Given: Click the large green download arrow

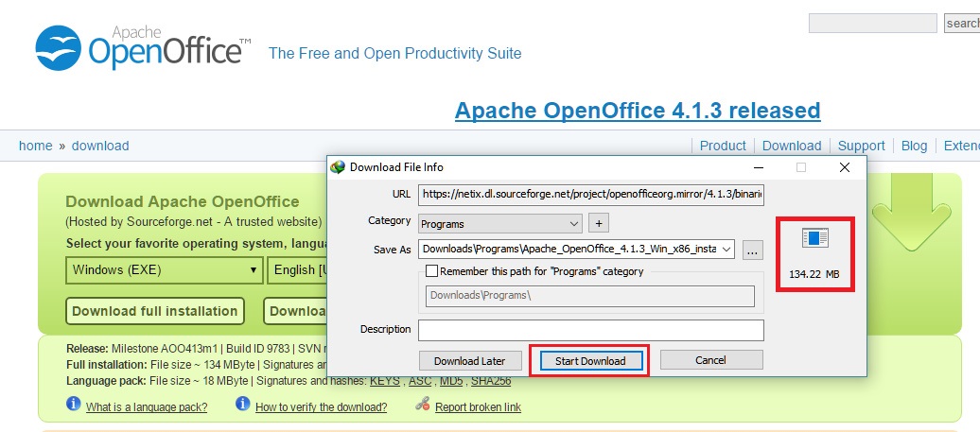Looking at the screenshot, I should [x=911, y=215].
